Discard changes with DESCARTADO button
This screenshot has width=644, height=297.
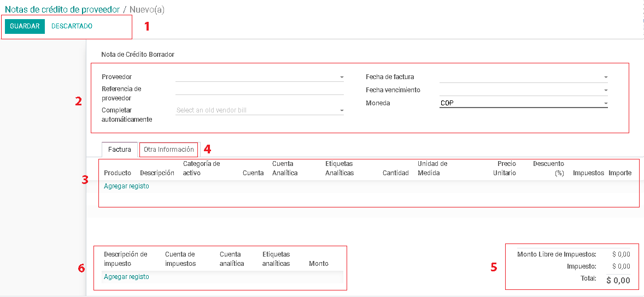pos(72,26)
